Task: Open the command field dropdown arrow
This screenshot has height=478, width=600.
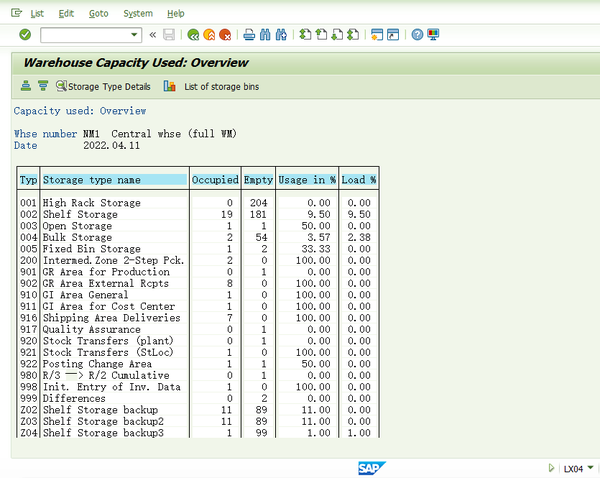Action: click(134, 35)
